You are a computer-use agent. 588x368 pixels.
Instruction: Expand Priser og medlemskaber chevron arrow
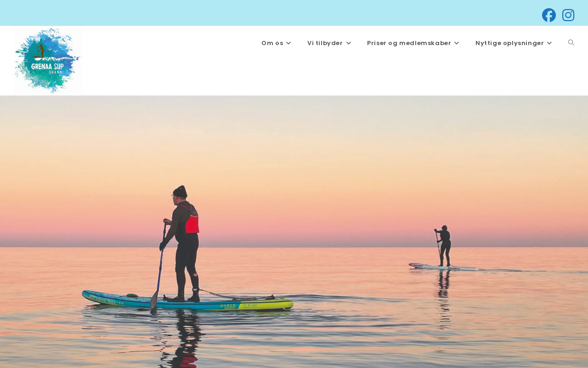(456, 43)
